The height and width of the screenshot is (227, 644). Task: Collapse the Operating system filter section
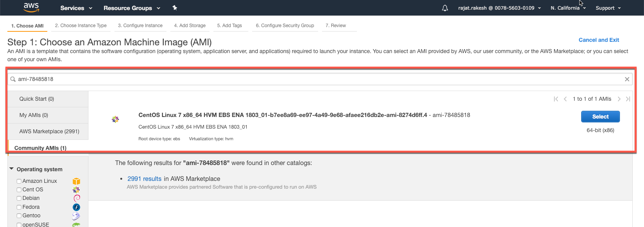[x=12, y=169]
